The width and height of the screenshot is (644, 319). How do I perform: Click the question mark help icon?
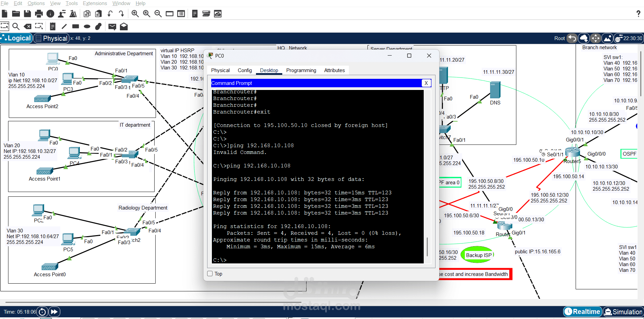[638, 14]
